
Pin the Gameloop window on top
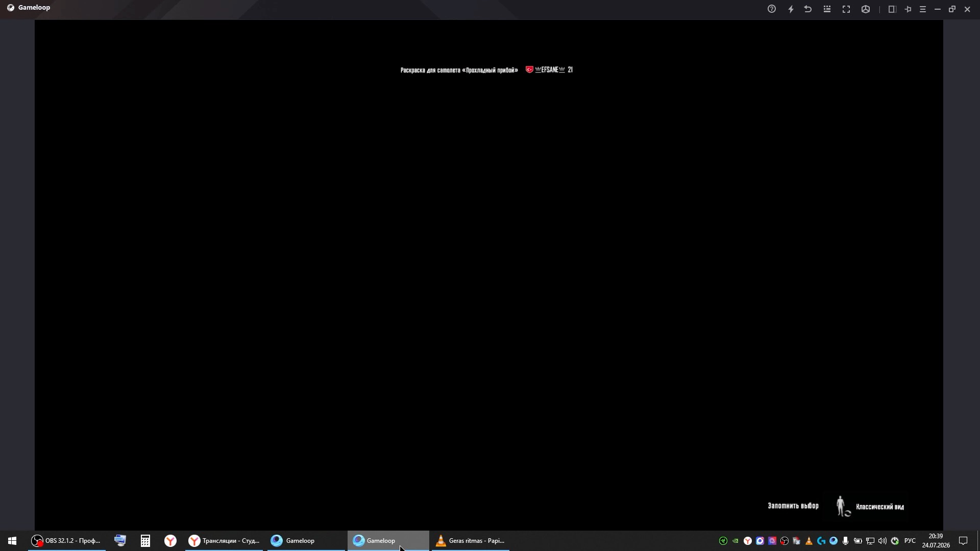[908, 9]
